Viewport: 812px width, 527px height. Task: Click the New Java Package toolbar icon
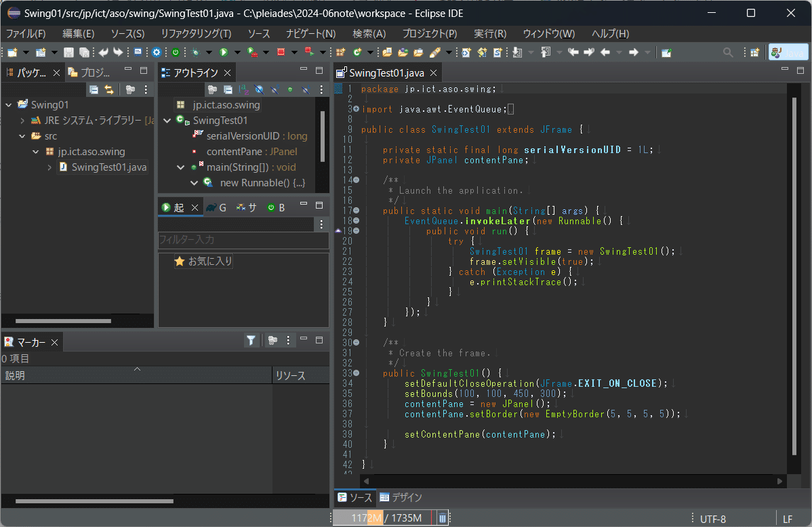pos(340,52)
